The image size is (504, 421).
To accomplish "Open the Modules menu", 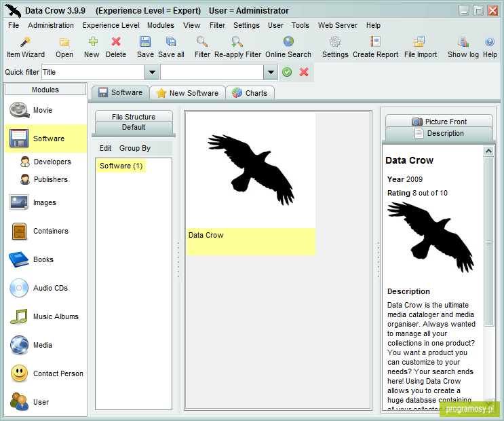I will pyautogui.click(x=161, y=25).
